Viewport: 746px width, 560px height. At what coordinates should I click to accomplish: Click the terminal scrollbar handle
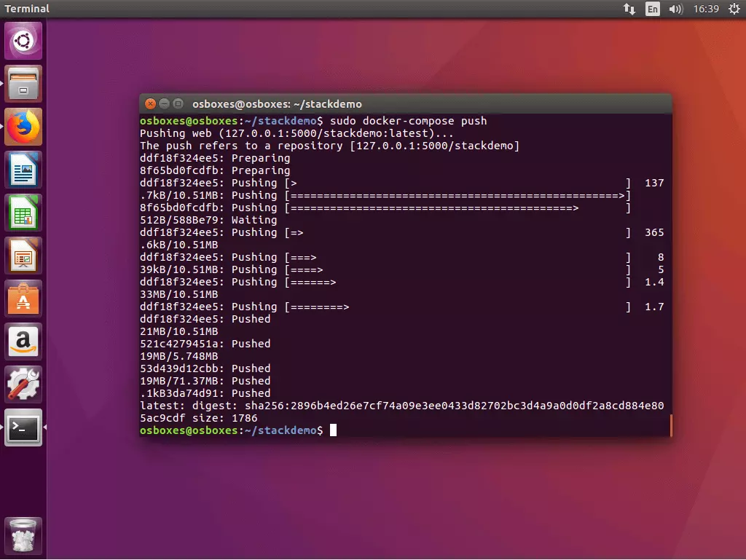pos(671,425)
